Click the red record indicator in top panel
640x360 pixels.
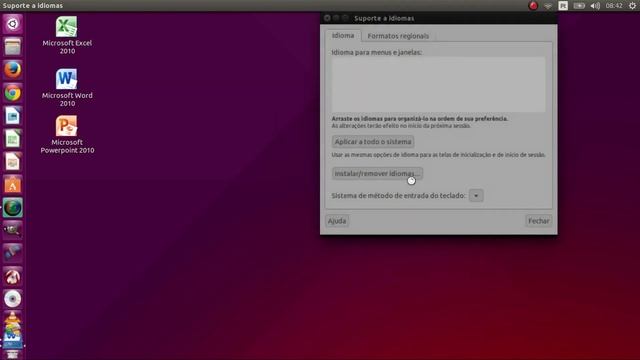[x=533, y=6]
